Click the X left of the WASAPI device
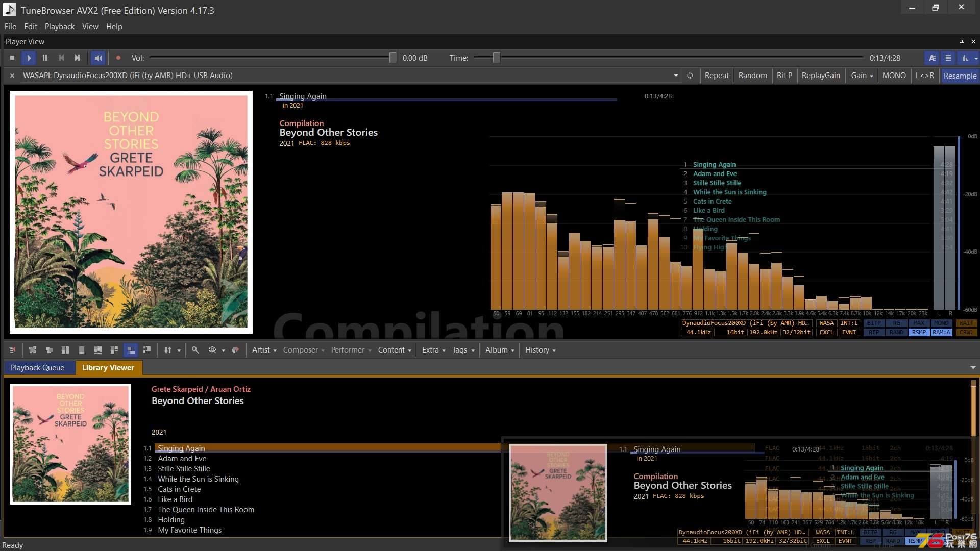This screenshot has height=551, width=980. [12, 76]
